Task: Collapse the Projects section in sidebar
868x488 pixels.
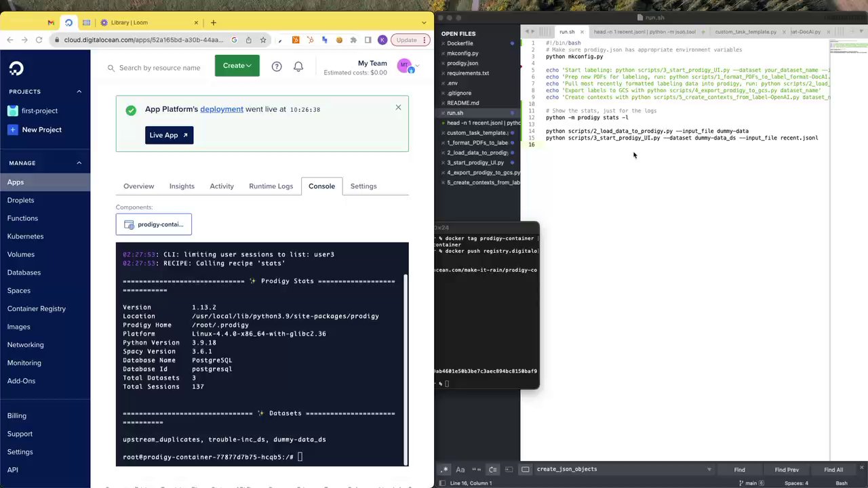Action: (79, 91)
